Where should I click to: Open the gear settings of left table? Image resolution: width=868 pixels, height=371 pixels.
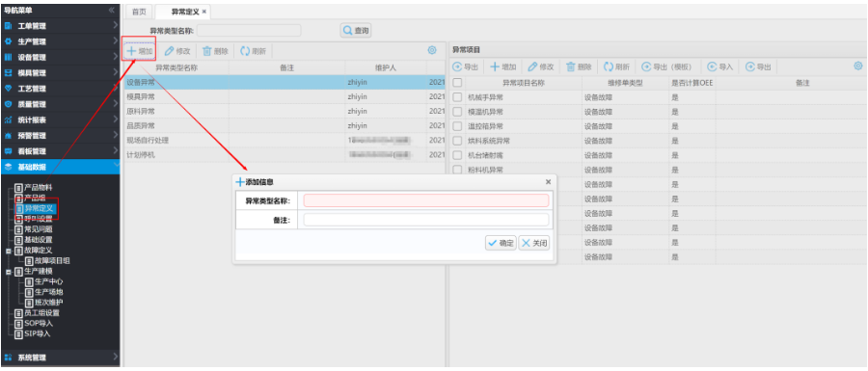tap(432, 50)
